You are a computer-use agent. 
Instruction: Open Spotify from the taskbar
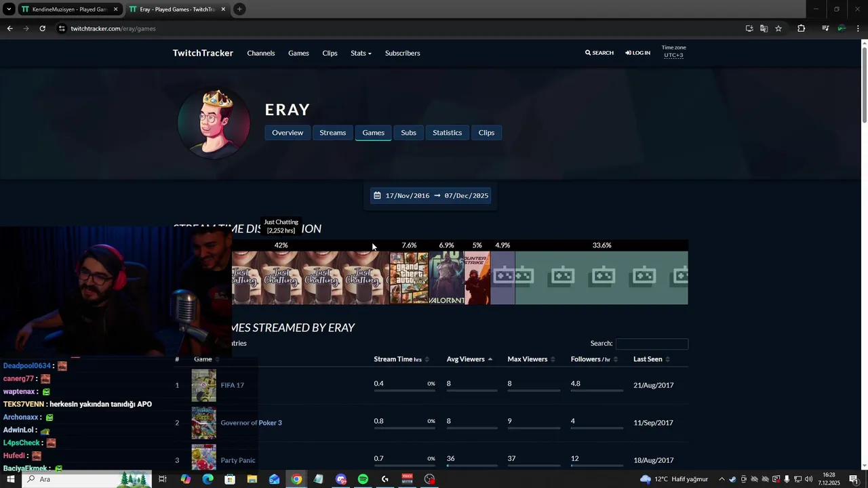[363, 479]
